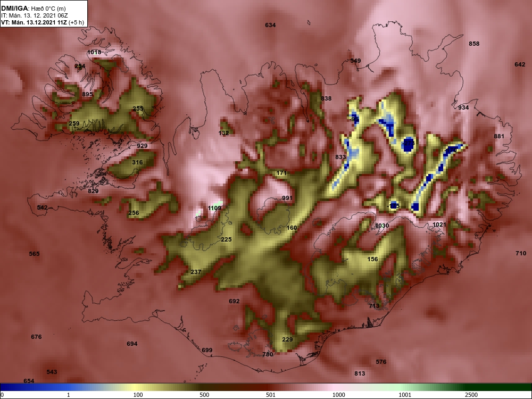Click the 1021 value label
Viewport: 532px width, 399px height.
click(439, 225)
